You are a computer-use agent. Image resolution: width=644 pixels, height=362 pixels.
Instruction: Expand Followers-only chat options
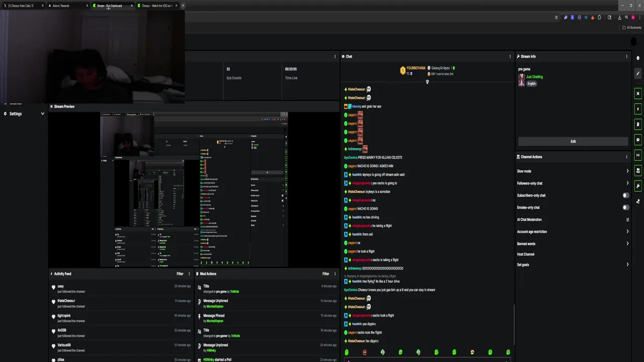(x=627, y=184)
